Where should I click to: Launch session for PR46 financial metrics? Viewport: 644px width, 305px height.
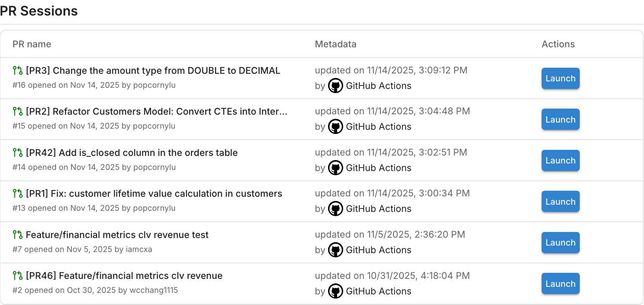(x=560, y=283)
